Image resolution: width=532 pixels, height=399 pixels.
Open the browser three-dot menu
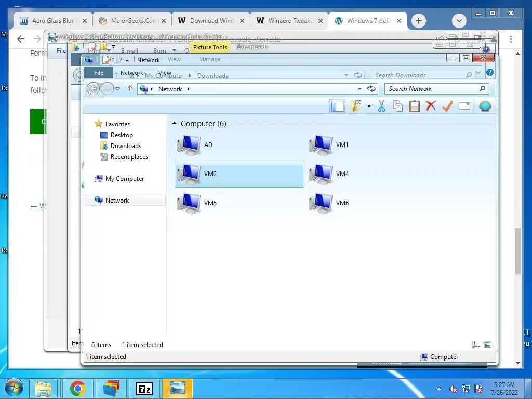click(511, 39)
